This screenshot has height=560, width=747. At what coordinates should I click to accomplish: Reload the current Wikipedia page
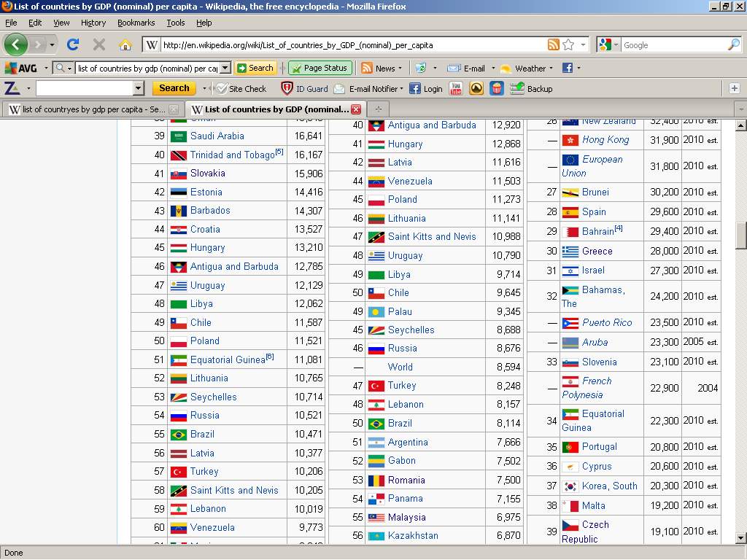pos(73,44)
